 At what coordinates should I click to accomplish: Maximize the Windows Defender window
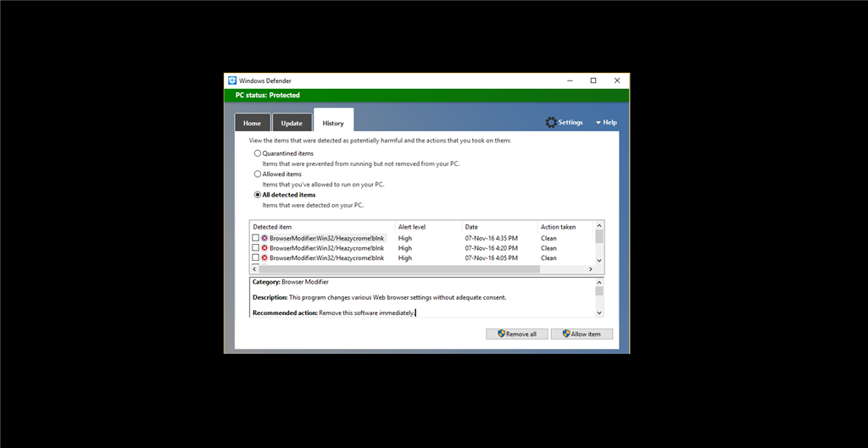[593, 80]
